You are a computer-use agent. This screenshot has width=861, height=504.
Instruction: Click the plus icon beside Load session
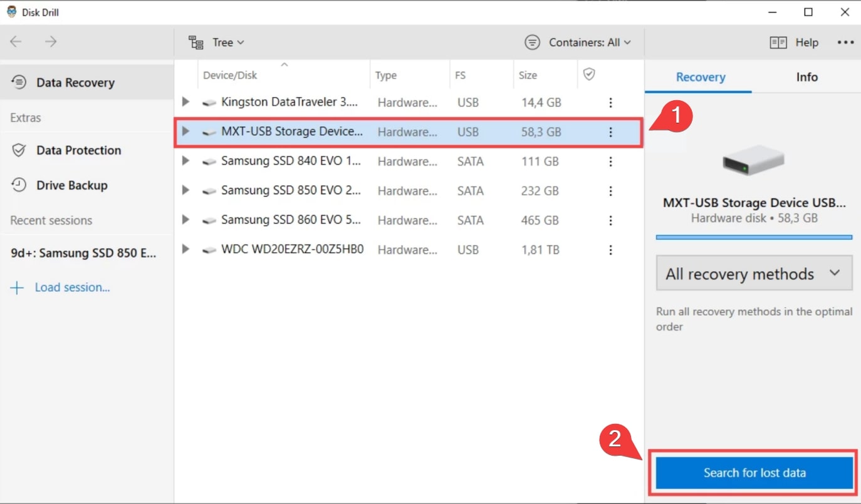pyautogui.click(x=17, y=287)
